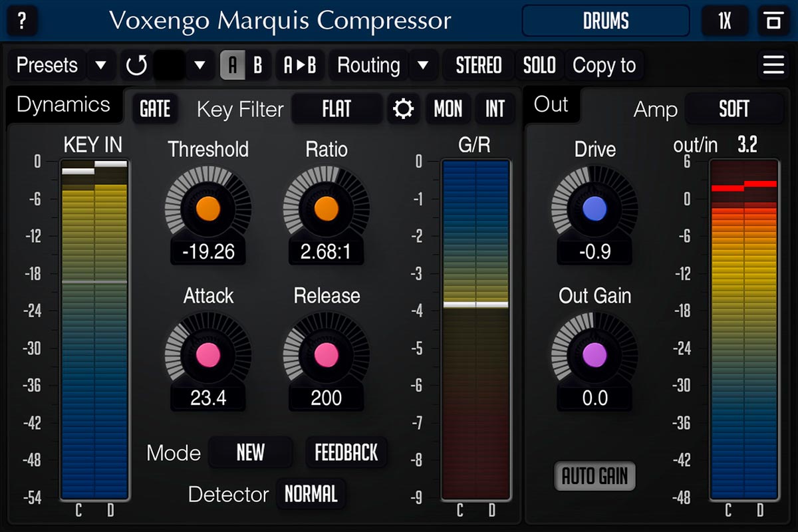Open the FLAT key filter selector
The image size is (798, 532).
click(337, 108)
